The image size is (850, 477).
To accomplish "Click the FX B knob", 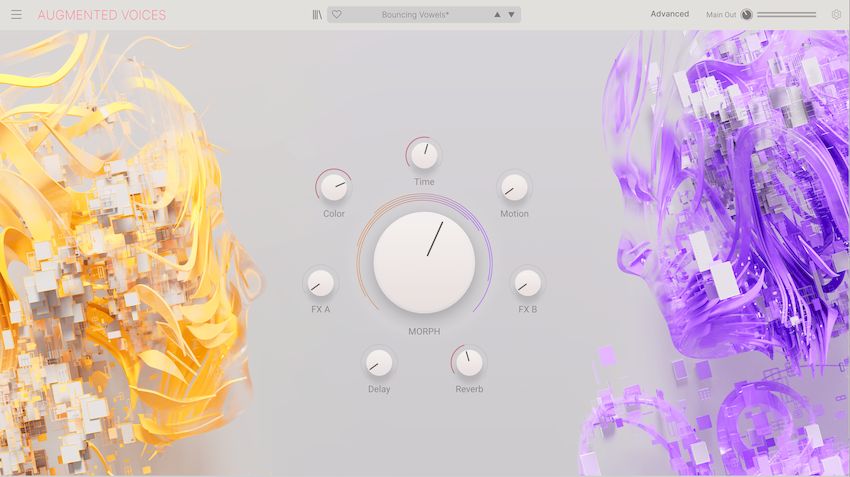I will [527, 283].
